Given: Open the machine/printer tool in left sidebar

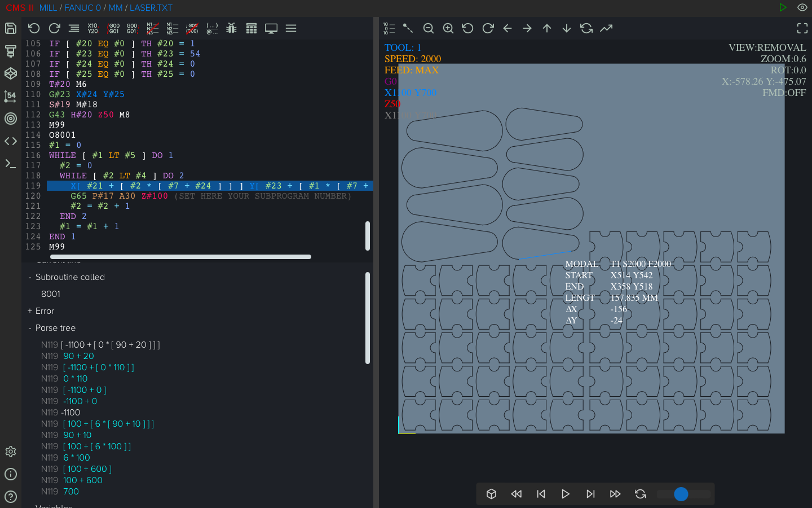Looking at the screenshot, I should (x=11, y=51).
